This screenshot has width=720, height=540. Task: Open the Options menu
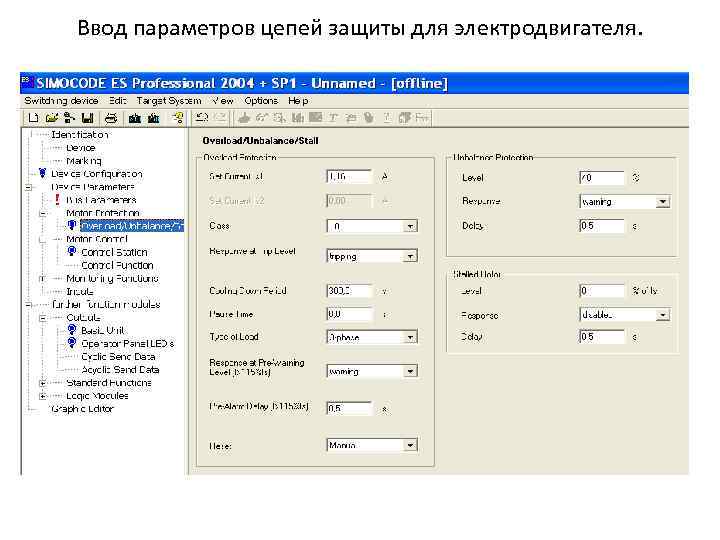click(x=261, y=101)
